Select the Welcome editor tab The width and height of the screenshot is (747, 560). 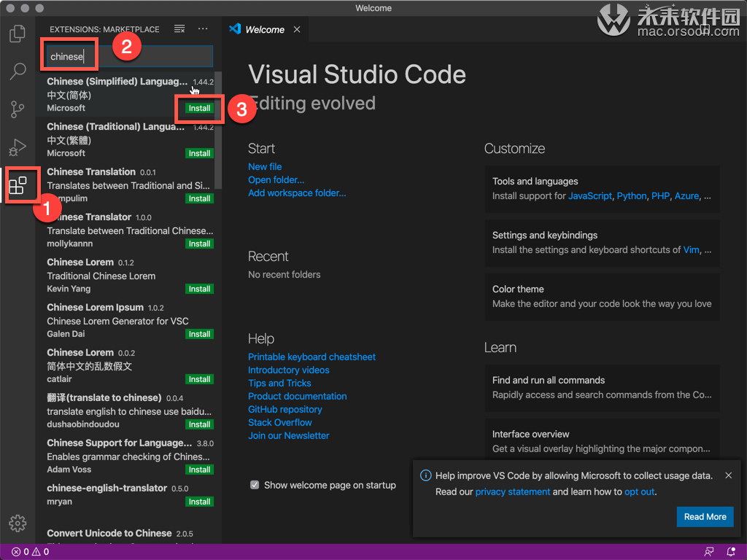coord(264,29)
